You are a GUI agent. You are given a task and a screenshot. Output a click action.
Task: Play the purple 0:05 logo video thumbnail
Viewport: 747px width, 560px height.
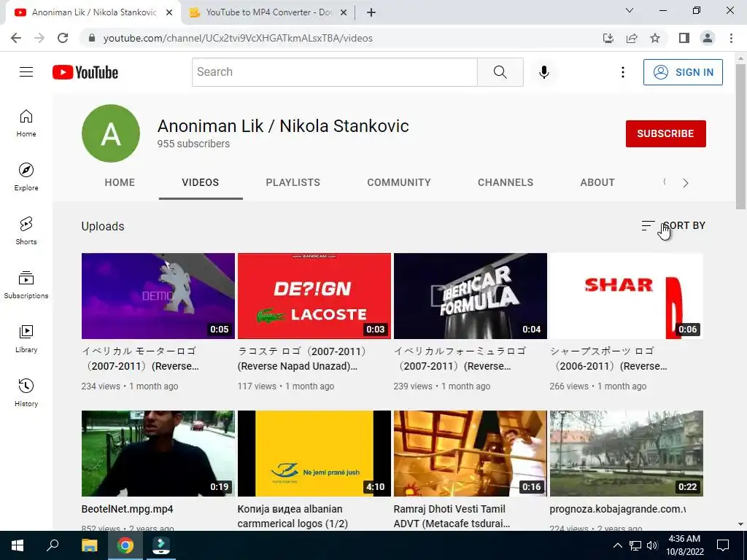158,296
